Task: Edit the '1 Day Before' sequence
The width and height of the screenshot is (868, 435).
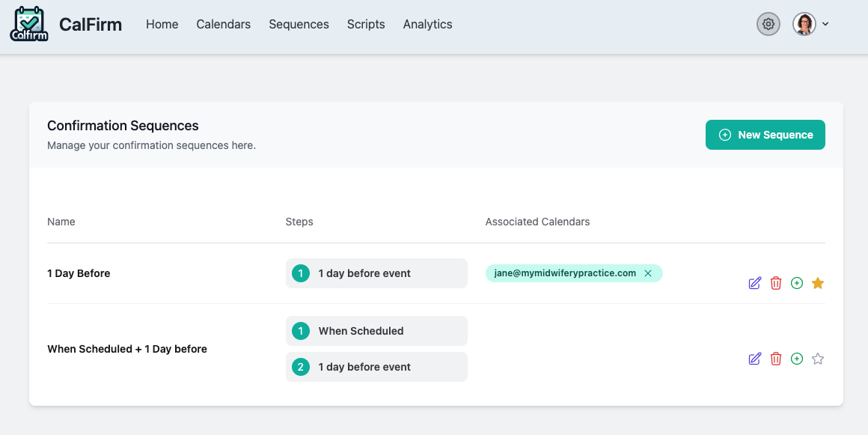Action: [x=754, y=283]
